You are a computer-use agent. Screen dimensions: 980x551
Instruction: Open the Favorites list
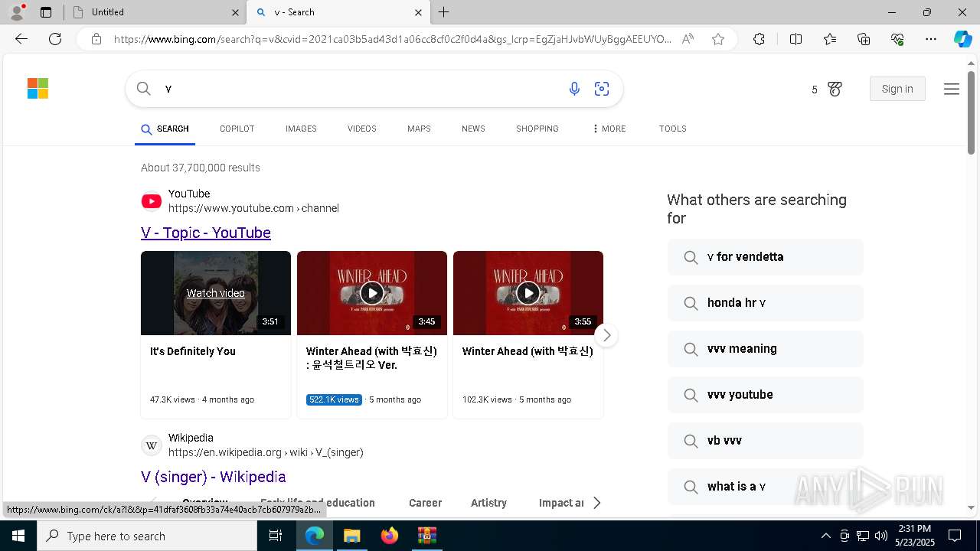point(830,39)
